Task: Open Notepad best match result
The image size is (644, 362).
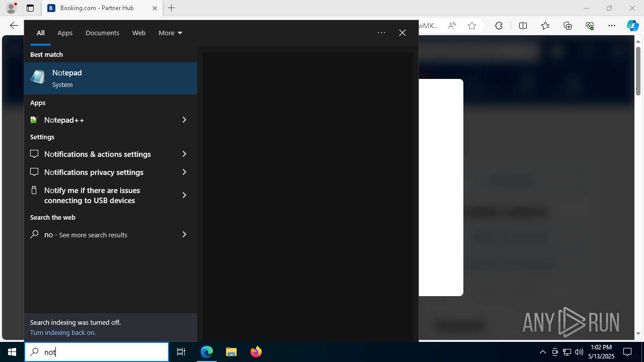Action: 111,78
